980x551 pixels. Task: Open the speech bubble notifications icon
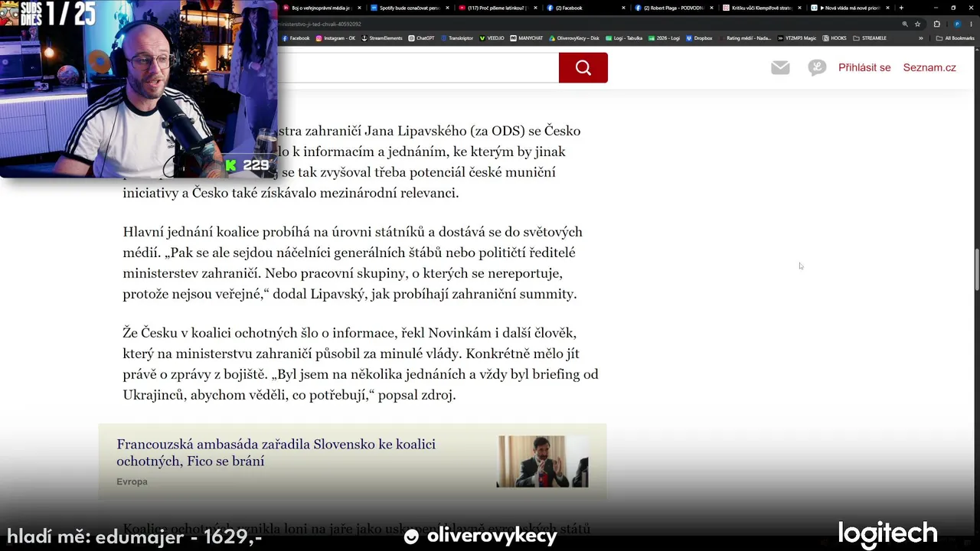coord(817,67)
